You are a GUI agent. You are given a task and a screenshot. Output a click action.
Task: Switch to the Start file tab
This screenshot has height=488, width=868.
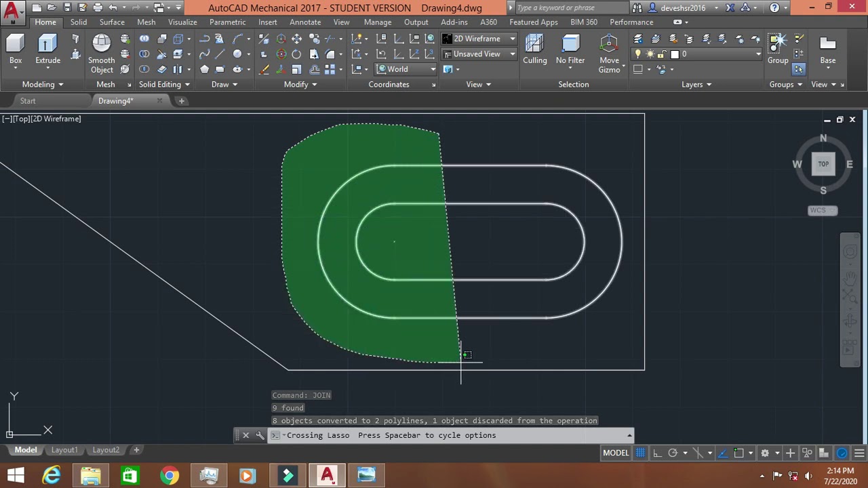(28, 101)
